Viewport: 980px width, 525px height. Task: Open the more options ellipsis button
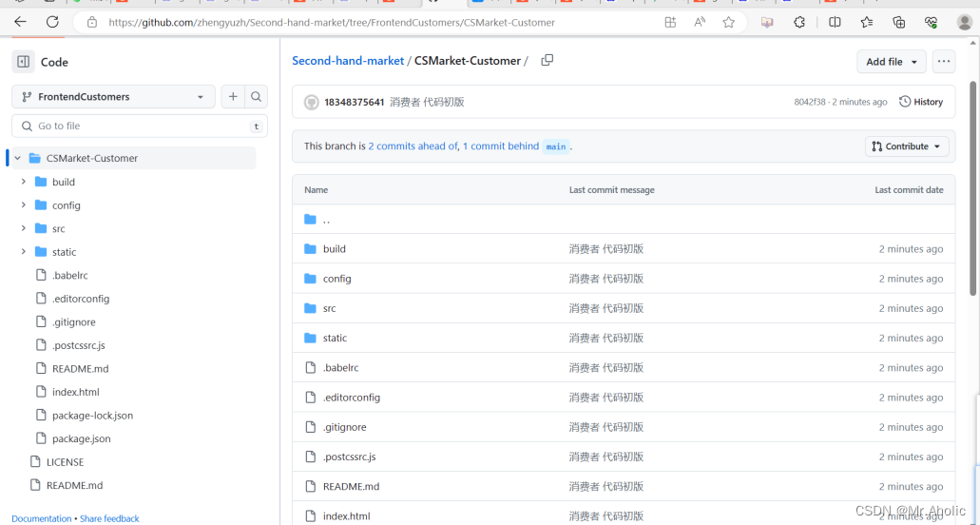point(944,62)
